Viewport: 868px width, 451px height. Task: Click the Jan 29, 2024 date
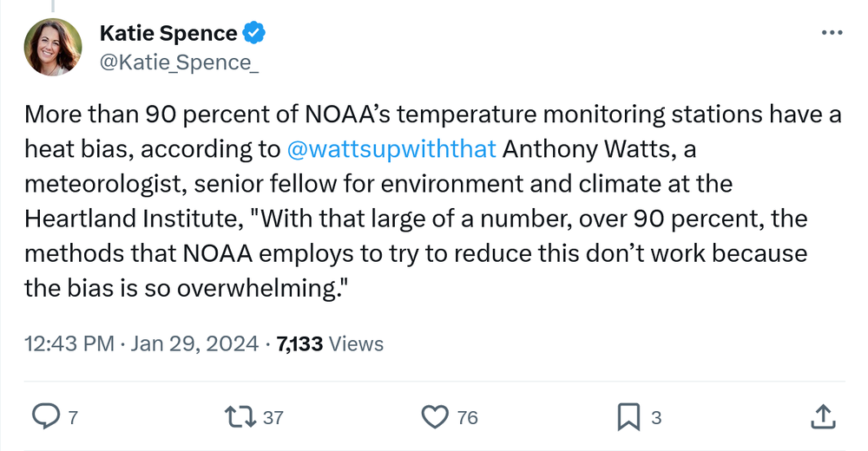[x=194, y=344]
